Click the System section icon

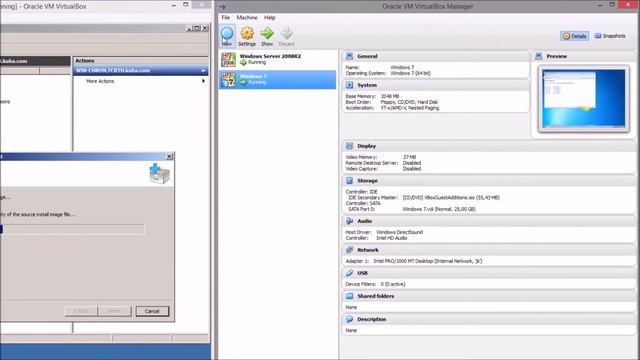click(x=349, y=85)
